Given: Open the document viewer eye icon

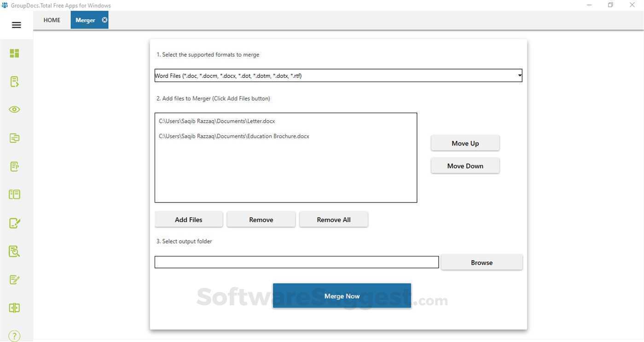Looking at the screenshot, I should click(14, 109).
